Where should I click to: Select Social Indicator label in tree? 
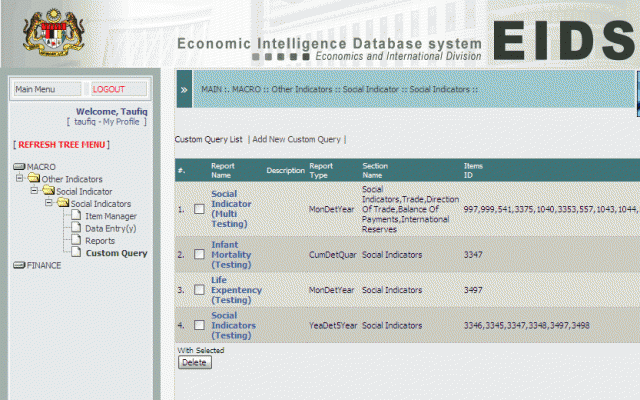point(84,191)
